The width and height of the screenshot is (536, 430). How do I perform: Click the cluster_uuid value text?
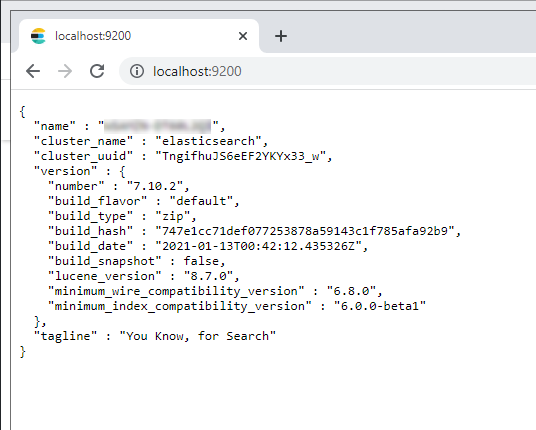[x=244, y=156]
